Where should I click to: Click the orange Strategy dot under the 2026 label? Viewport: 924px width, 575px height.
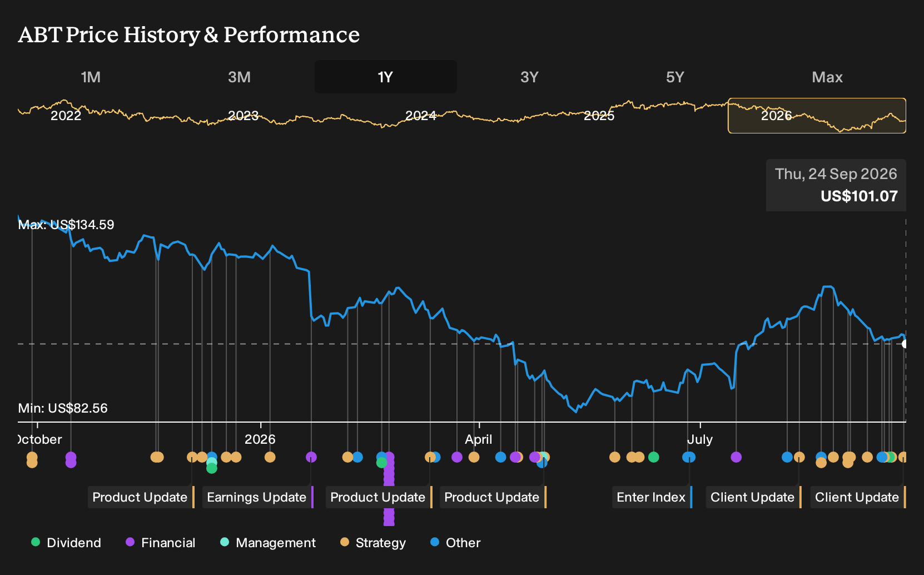[270, 457]
